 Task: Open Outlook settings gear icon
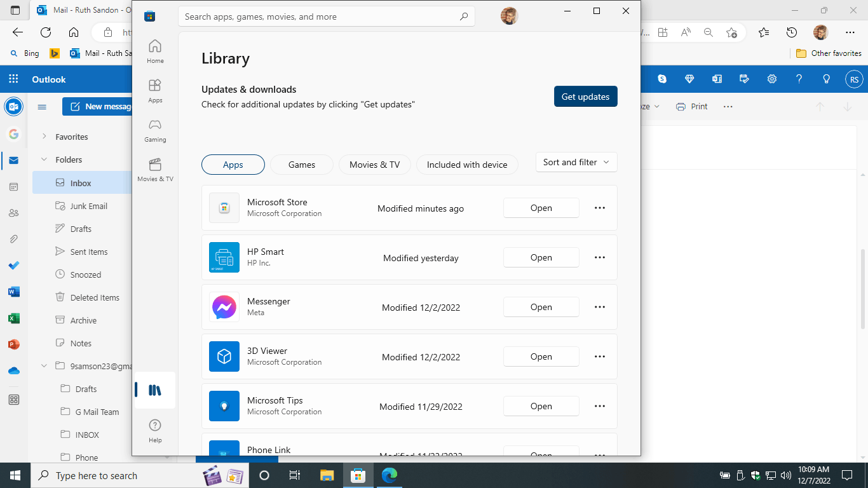click(772, 79)
